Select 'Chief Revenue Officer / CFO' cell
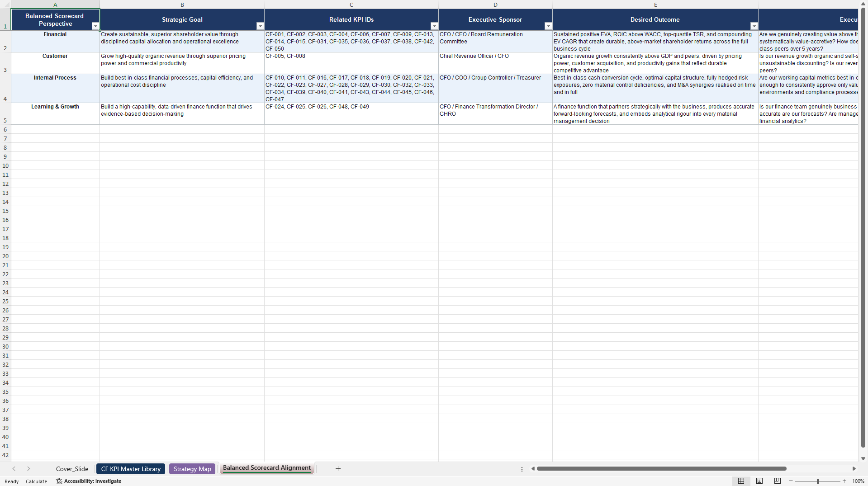 495,63
